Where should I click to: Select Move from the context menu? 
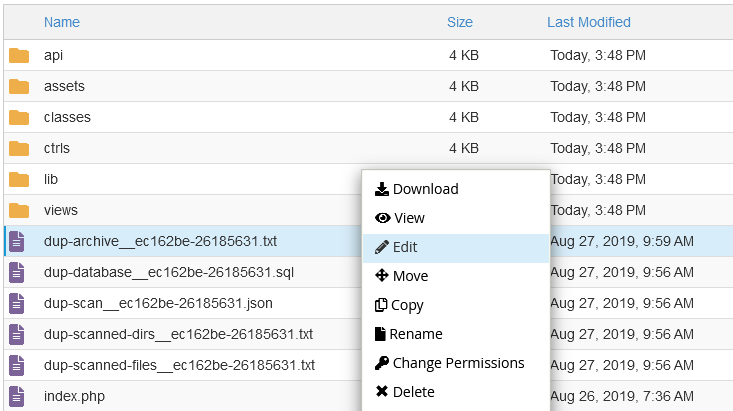pyautogui.click(x=410, y=276)
